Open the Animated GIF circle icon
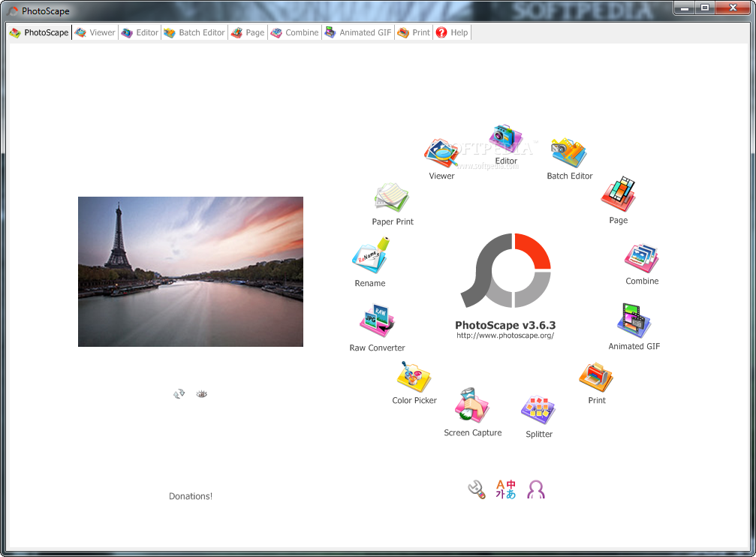 pyautogui.click(x=634, y=322)
